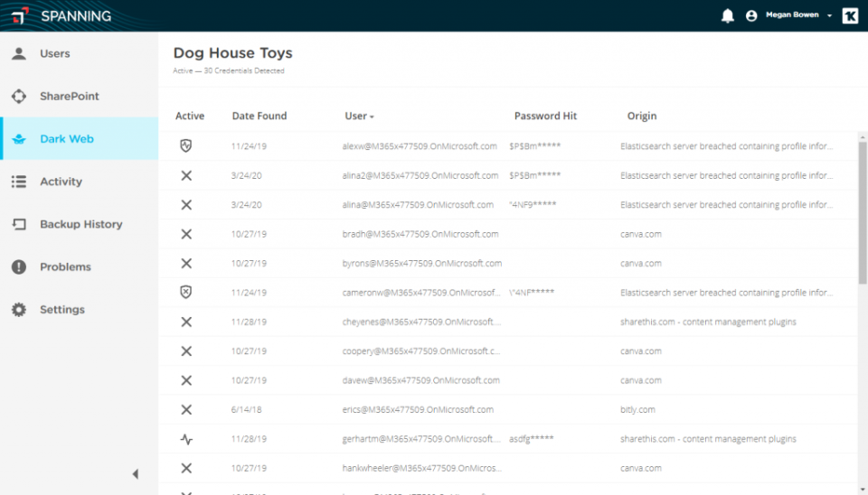Click the bitly.com origin
The height and width of the screenshot is (495, 868).
[x=637, y=410]
